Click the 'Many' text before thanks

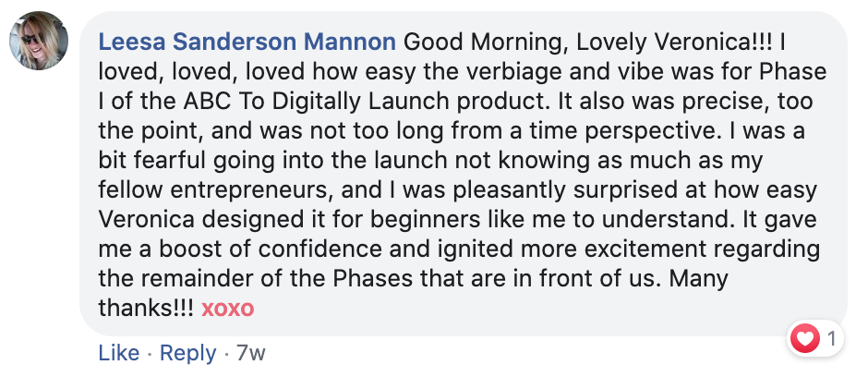[698, 278]
